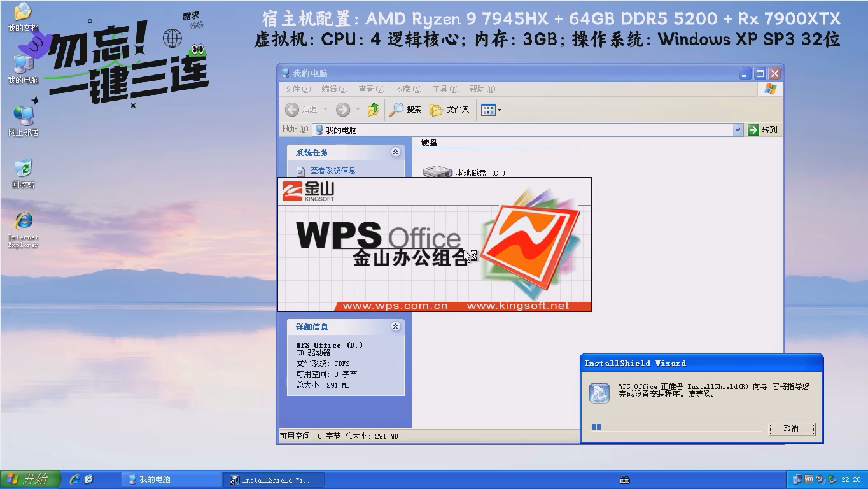Click the InstallShield Wizard dialog icon

pos(599,393)
